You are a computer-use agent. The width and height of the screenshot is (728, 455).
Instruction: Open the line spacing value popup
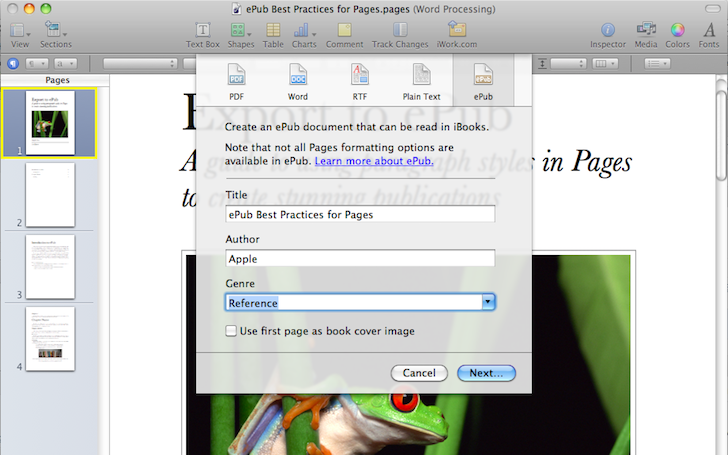[x=568, y=64]
